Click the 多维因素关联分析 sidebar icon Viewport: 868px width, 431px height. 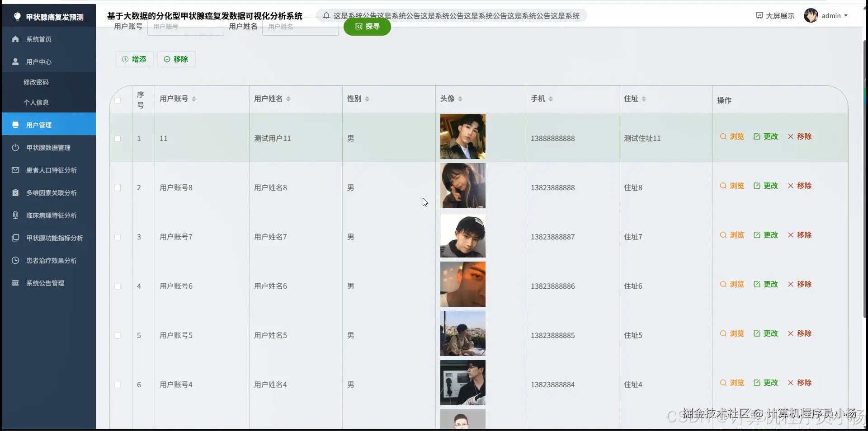(x=15, y=193)
